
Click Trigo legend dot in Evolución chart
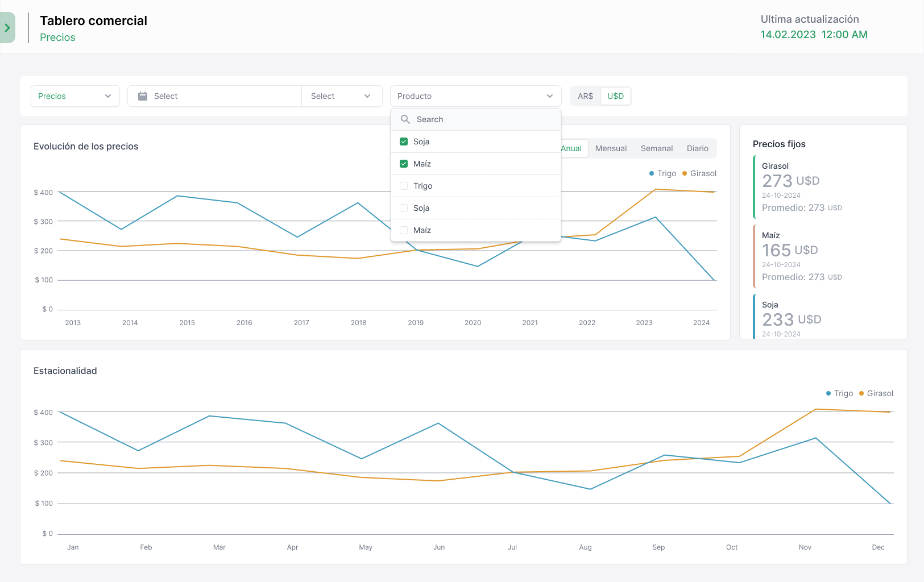point(652,173)
